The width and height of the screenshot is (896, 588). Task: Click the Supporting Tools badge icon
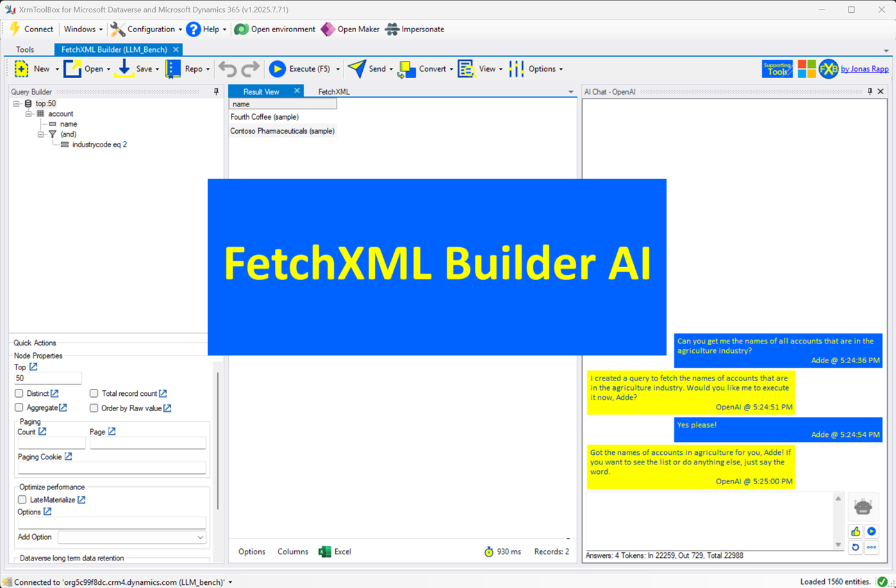[777, 69]
